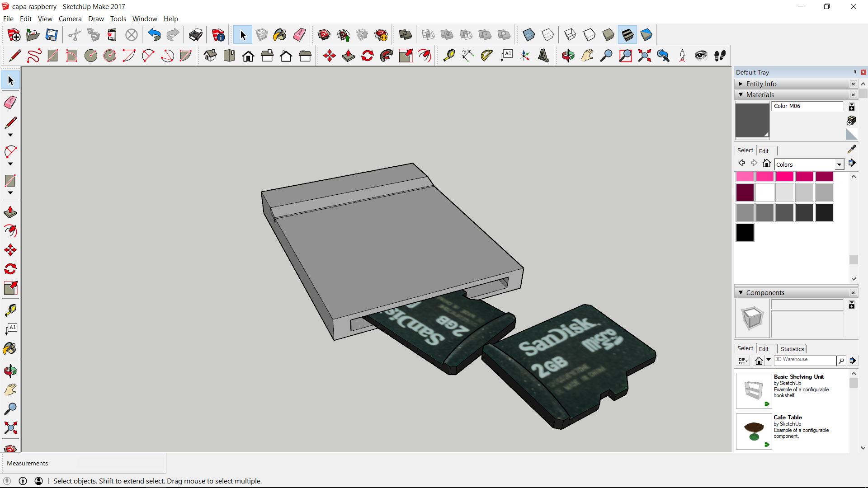Screen dimensions: 868x488
Task: Click the Print icon in top toolbar
Action: (196, 35)
